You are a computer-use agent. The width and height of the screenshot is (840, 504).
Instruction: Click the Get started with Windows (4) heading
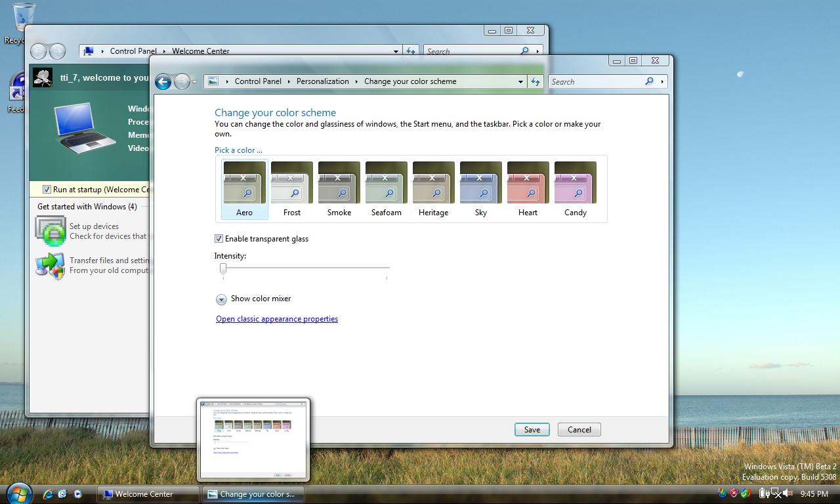coord(87,207)
